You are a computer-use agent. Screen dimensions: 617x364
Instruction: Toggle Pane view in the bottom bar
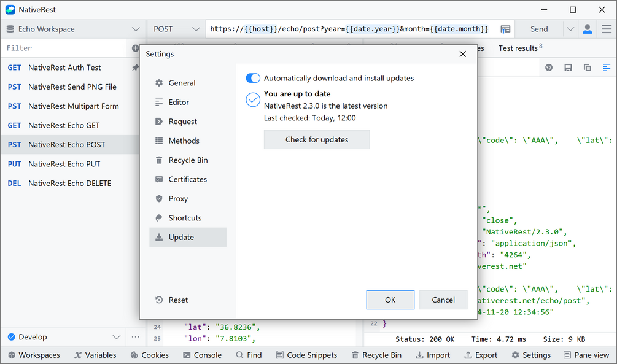(586, 355)
